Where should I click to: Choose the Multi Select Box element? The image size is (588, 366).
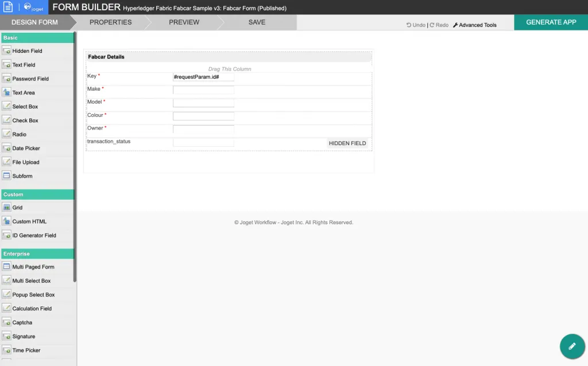click(x=37, y=281)
